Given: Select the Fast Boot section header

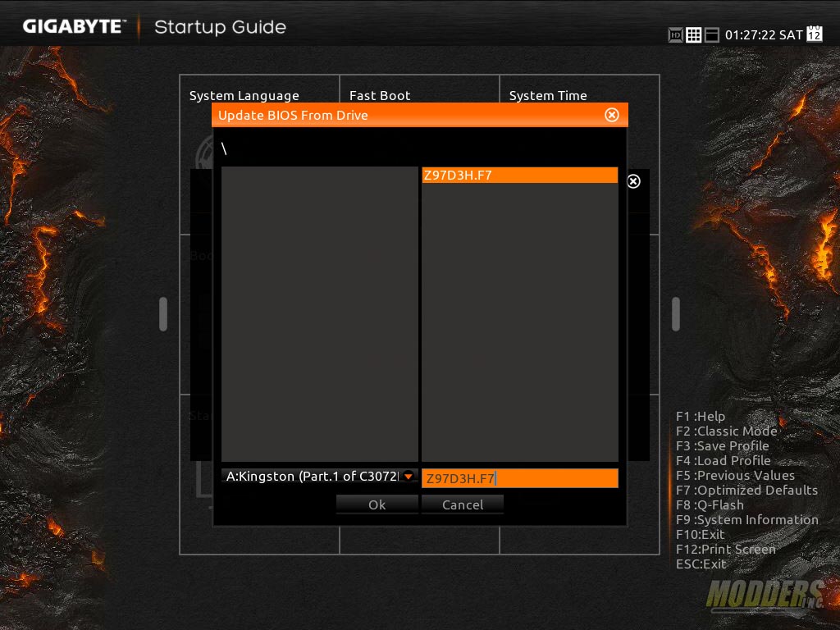Looking at the screenshot, I should (380, 95).
